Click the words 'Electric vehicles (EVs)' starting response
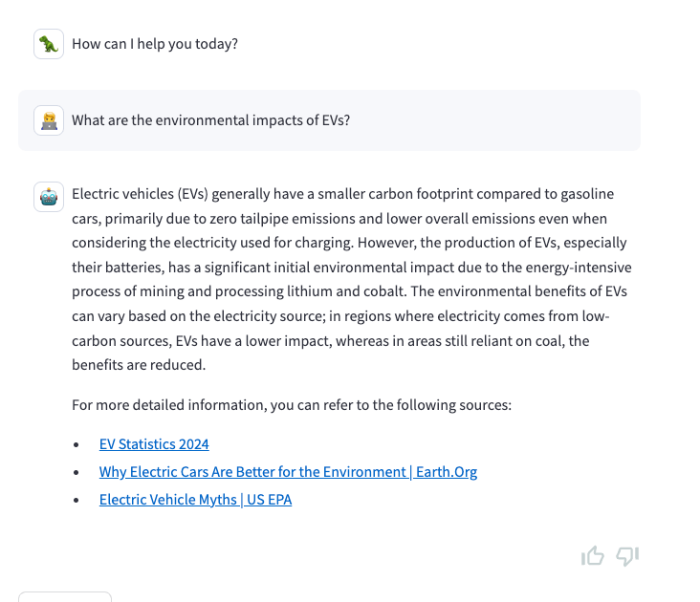700x602 pixels. click(140, 194)
